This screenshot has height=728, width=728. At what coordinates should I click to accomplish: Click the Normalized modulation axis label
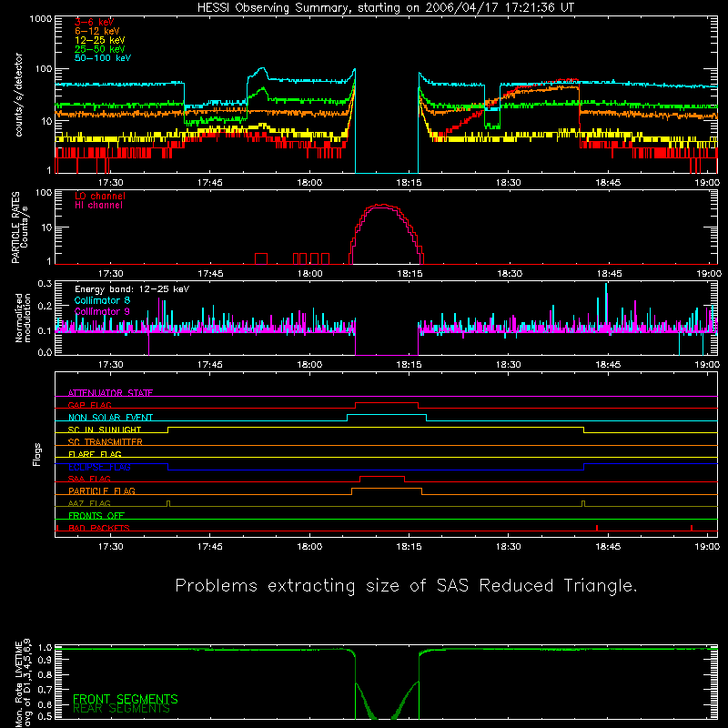23,318
